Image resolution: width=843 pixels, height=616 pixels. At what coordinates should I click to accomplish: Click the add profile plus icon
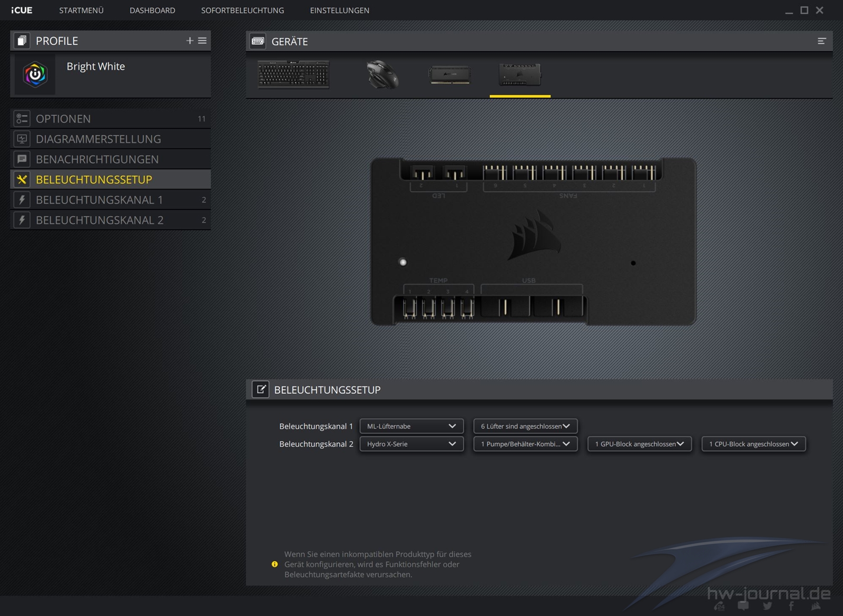pyautogui.click(x=190, y=41)
